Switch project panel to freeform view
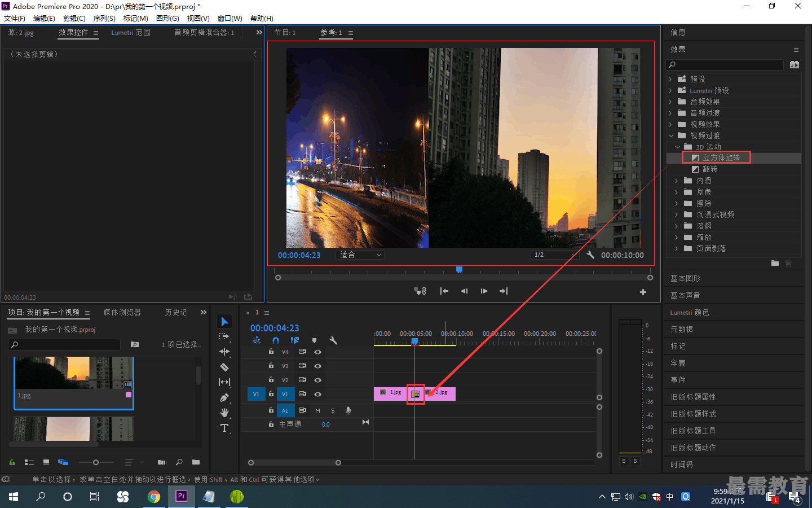Viewport: 812px width, 508px height. (x=63, y=462)
